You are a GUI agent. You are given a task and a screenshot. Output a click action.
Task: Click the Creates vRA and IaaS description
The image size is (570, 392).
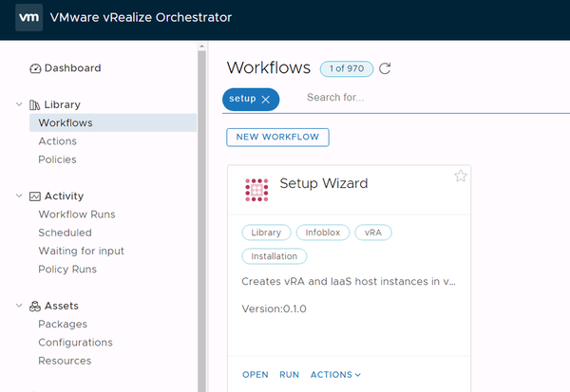349,282
